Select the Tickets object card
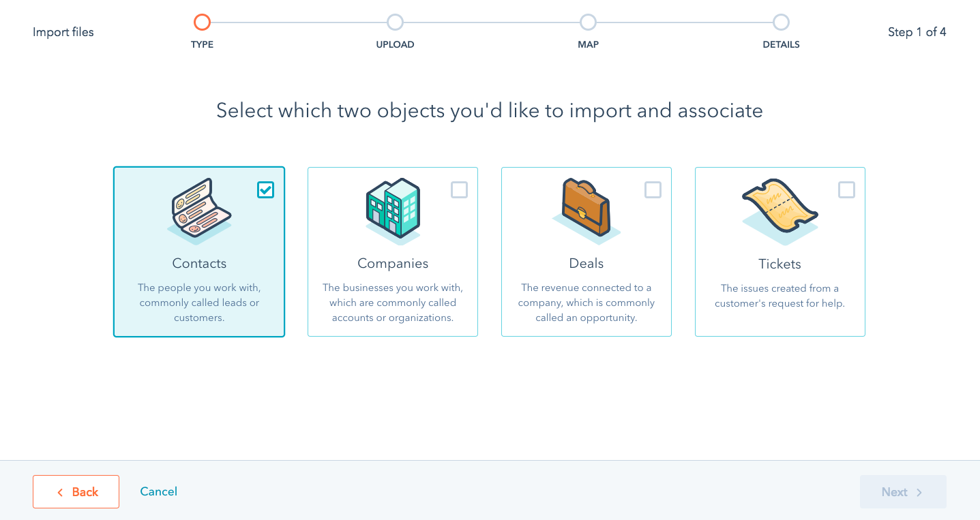The height and width of the screenshot is (520, 980). click(x=779, y=293)
